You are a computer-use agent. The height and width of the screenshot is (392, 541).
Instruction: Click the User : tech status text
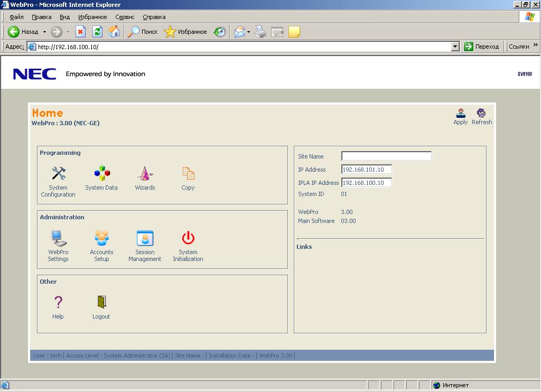point(47,356)
